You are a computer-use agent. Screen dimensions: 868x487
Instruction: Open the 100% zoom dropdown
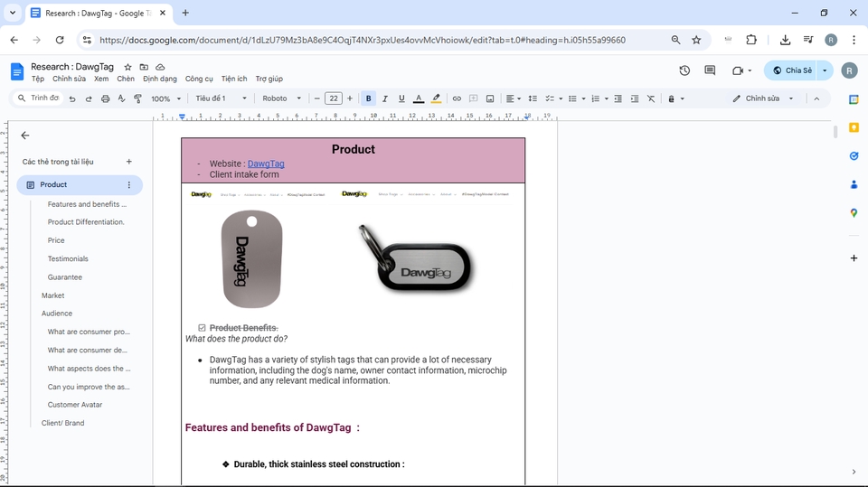click(165, 98)
